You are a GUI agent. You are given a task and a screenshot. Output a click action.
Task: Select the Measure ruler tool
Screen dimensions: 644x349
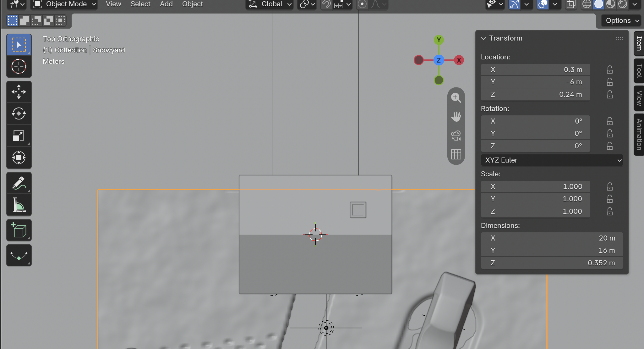[19, 205]
